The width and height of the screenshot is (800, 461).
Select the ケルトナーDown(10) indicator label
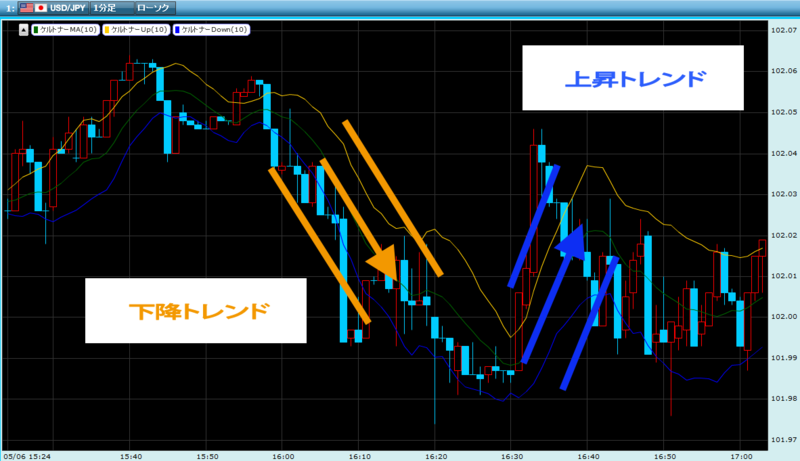point(211,30)
